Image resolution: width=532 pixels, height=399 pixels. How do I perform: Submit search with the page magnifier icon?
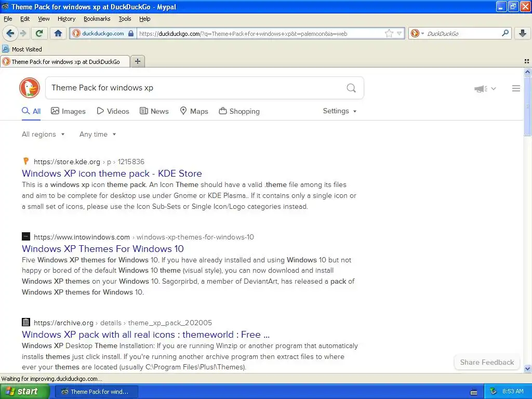pyautogui.click(x=351, y=88)
